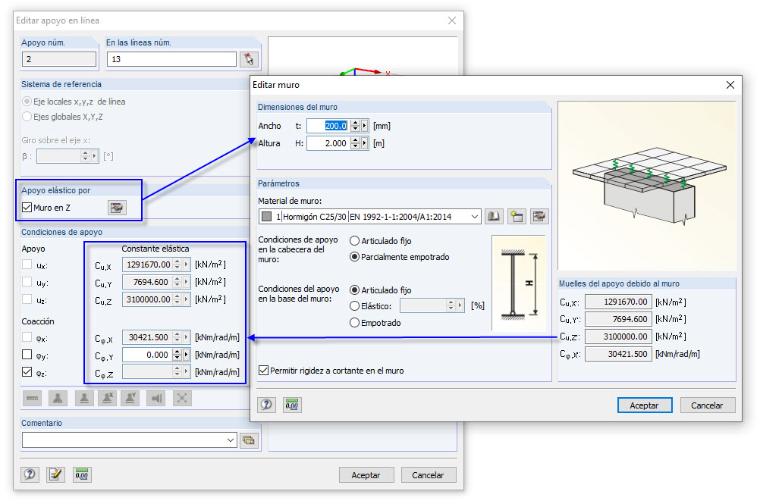This screenshot has height=504, width=760.
Task: Enable the ux support checkbox
Action: click(x=27, y=265)
